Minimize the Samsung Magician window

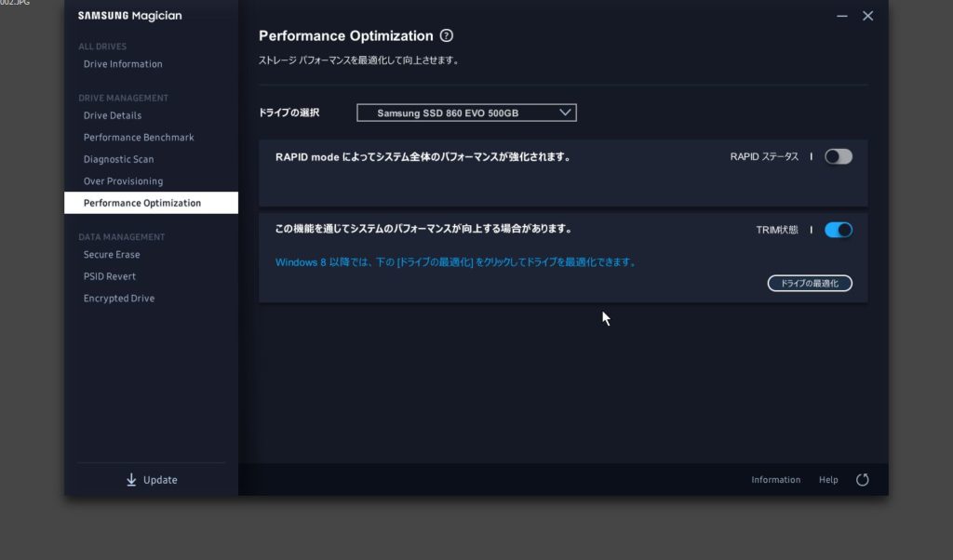(841, 17)
